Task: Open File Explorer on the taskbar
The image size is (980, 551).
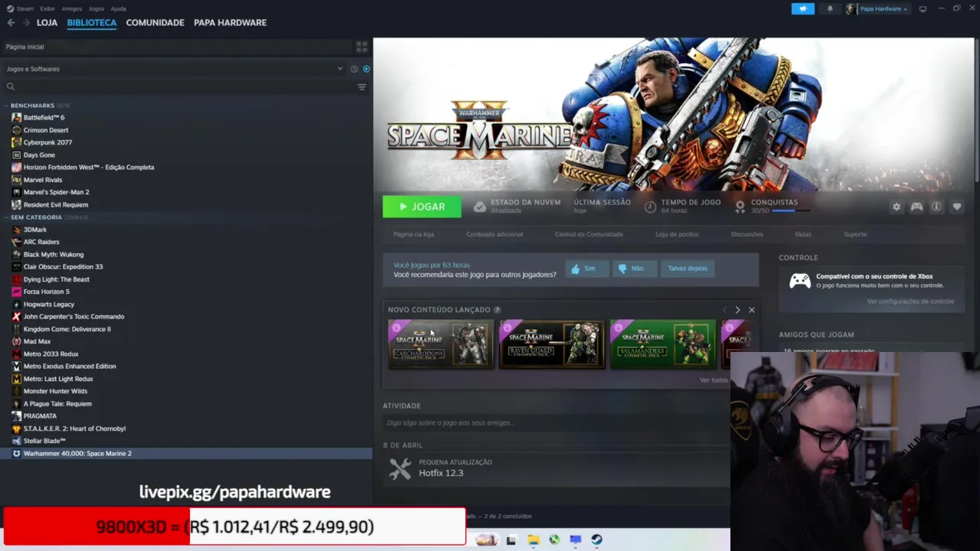Action: point(533,540)
